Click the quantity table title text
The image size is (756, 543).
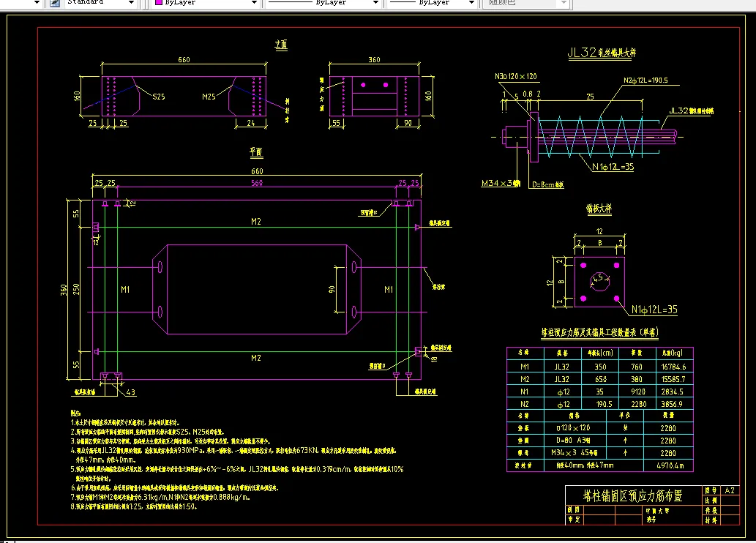click(600, 332)
